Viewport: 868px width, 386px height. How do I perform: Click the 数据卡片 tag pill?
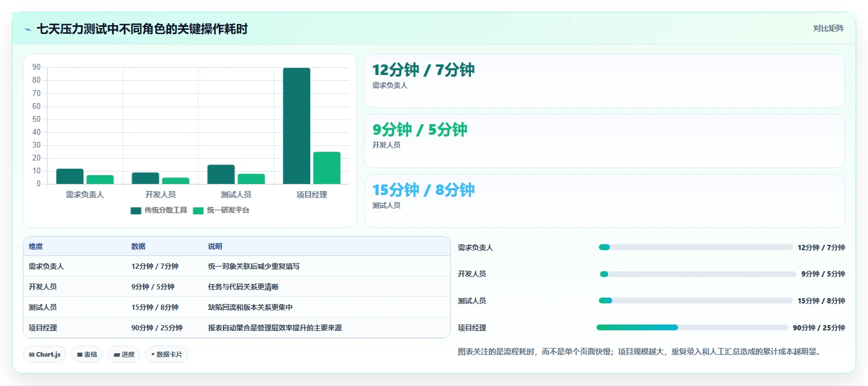(167, 354)
